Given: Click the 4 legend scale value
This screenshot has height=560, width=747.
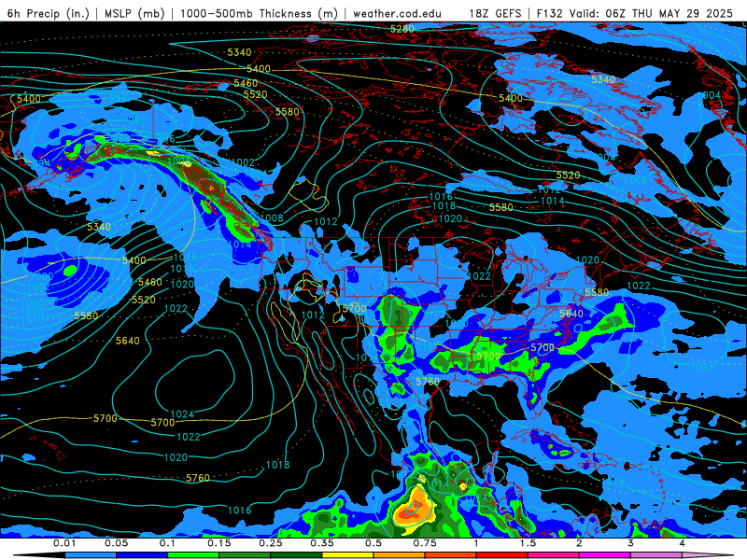Looking at the screenshot, I should (x=683, y=543).
